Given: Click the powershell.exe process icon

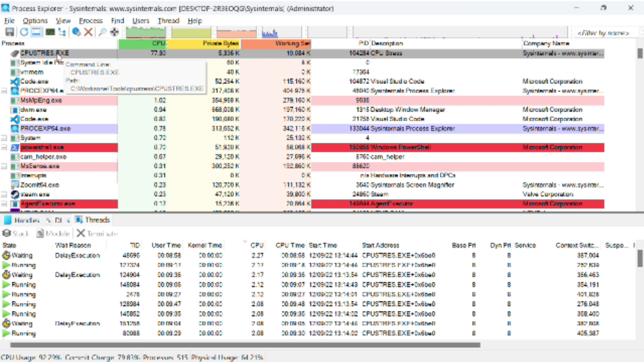Looking at the screenshot, I should [x=15, y=148].
